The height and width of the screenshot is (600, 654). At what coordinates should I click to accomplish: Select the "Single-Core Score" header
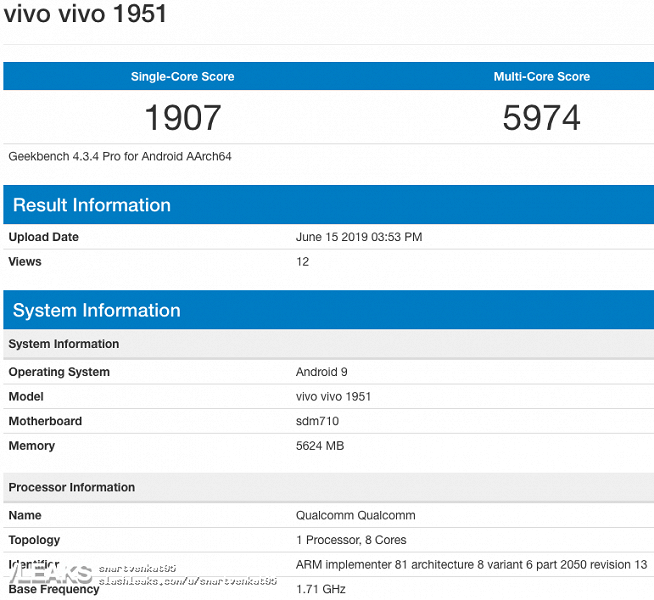[183, 76]
